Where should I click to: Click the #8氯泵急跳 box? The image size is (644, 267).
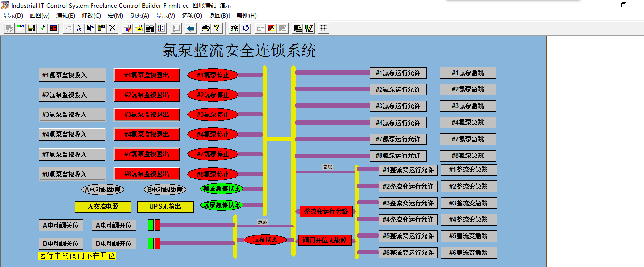coord(468,156)
